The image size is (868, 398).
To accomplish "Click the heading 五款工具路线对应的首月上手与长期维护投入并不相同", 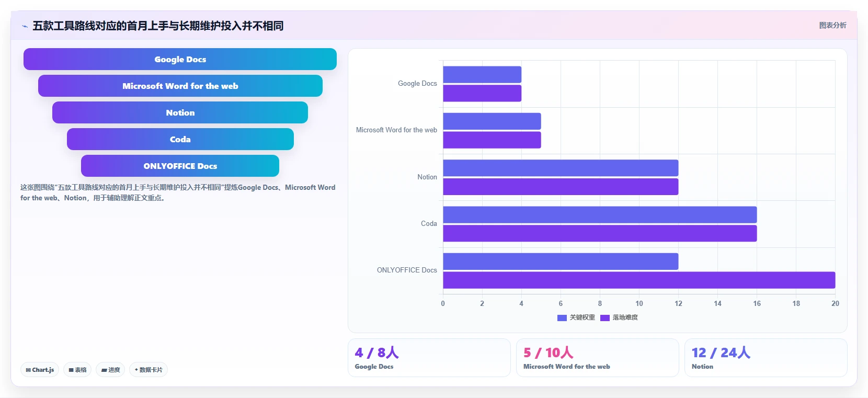I will tap(158, 26).
